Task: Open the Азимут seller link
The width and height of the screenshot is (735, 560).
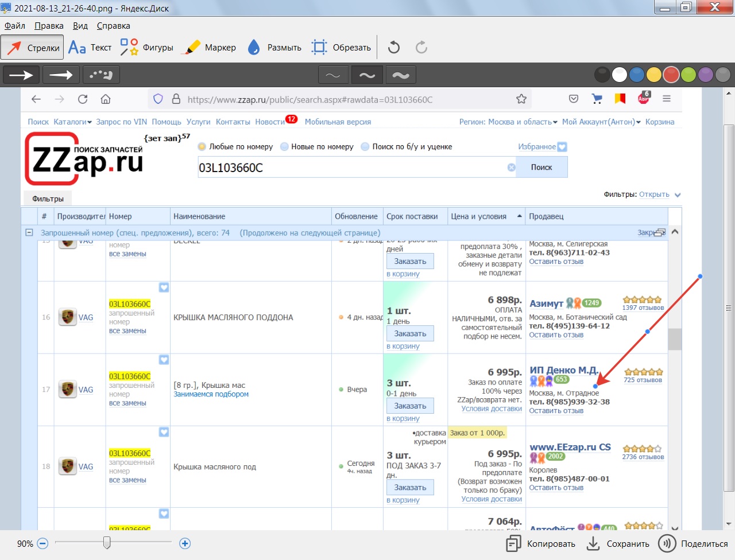Action: pyautogui.click(x=546, y=304)
